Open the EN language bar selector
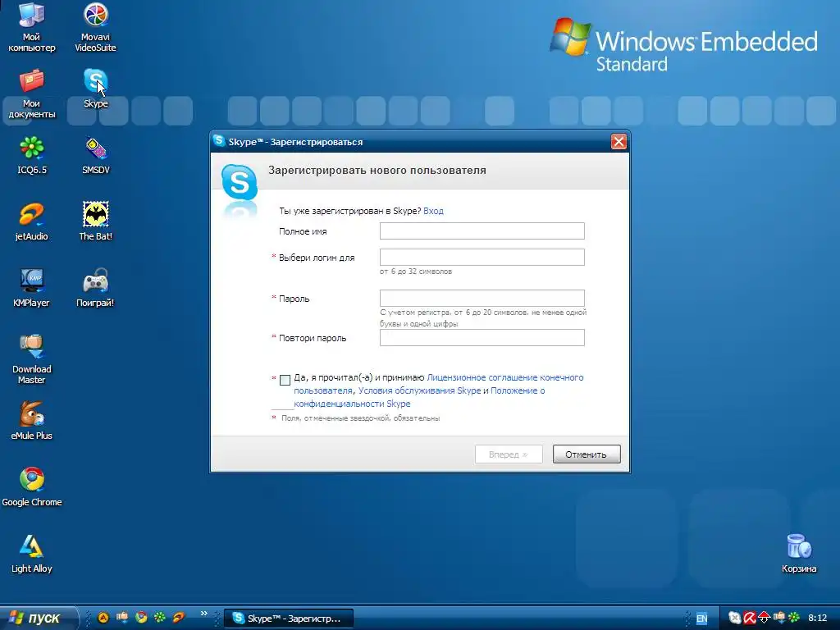The image size is (840, 630). pyautogui.click(x=701, y=619)
